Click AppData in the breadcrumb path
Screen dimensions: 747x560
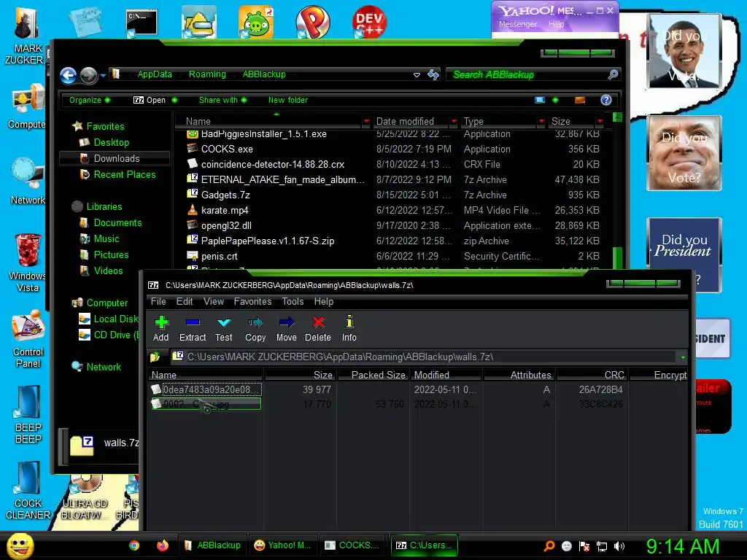pyautogui.click(x=155, y=74)
